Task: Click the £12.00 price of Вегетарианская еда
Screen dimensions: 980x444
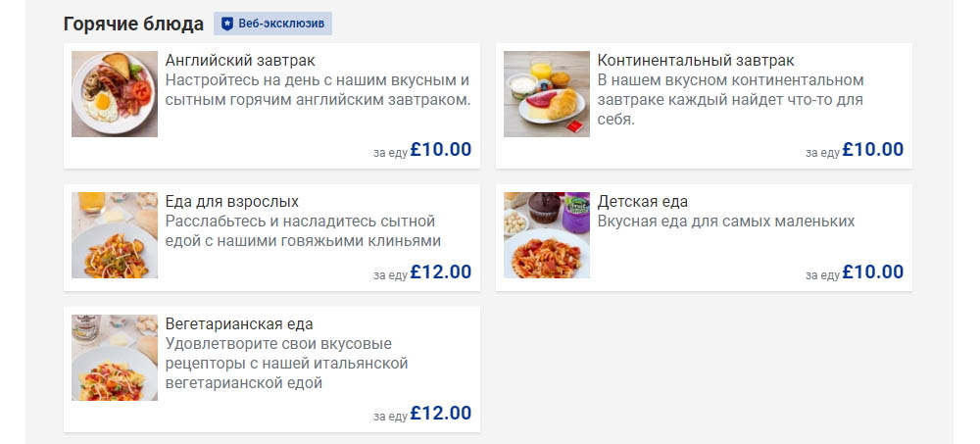Action: pyautogui.click(x=440, y=414)
